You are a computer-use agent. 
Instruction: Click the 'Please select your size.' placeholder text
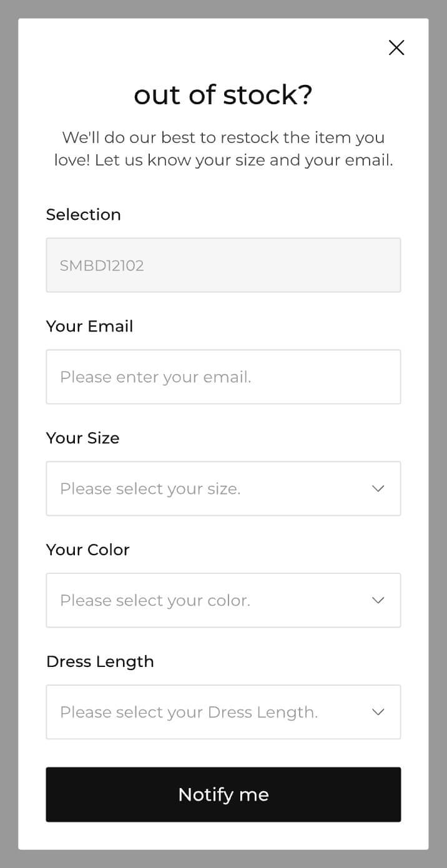point(150,488)
